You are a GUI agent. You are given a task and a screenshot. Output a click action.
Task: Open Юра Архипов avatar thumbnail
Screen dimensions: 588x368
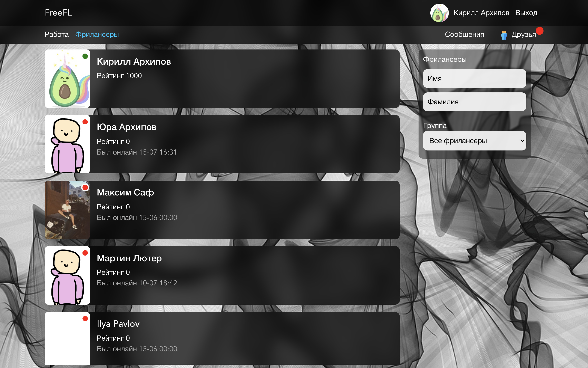pos(67,144)
